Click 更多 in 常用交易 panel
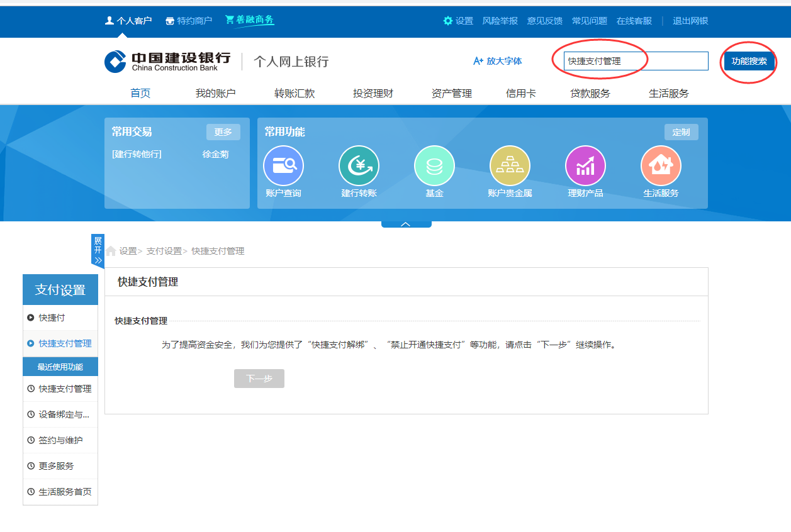791x532 pixels. pos(223,132)
